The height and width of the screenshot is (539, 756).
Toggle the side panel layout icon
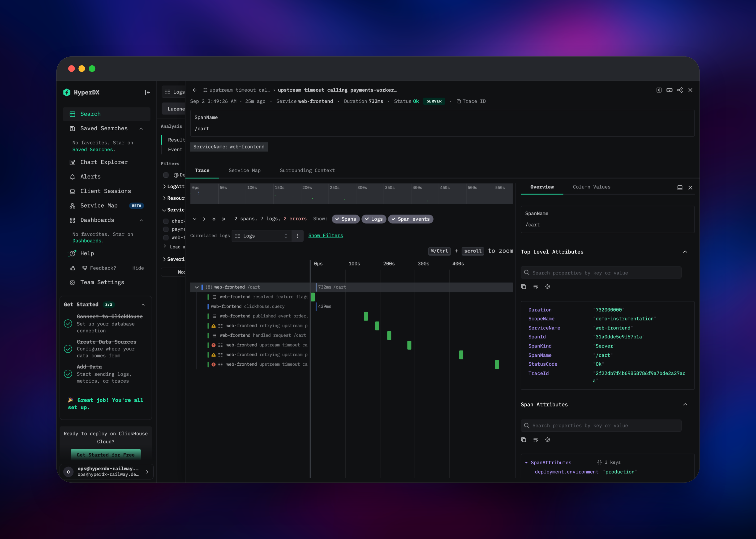click(x=659, y=90)
